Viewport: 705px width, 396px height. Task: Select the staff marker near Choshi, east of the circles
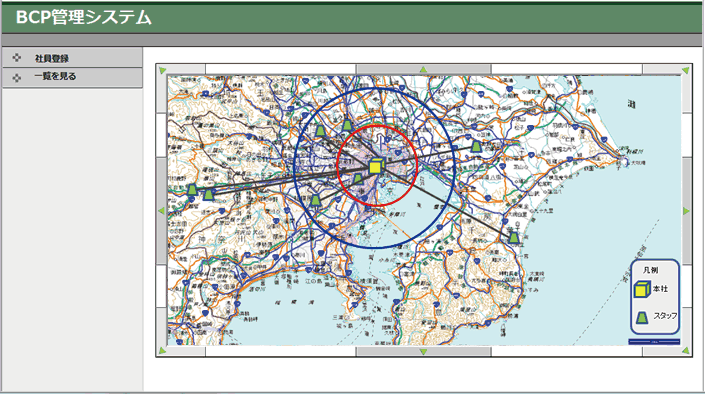(x=477, y=146)
